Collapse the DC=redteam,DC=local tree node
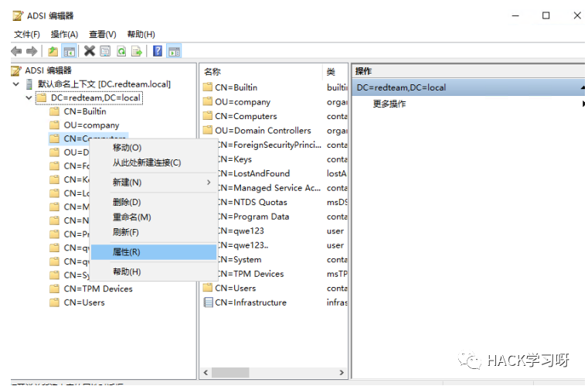 pos(29,97)
